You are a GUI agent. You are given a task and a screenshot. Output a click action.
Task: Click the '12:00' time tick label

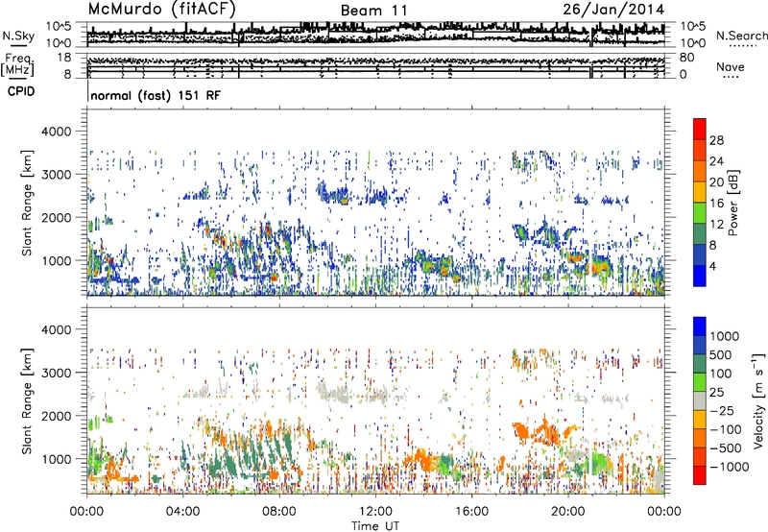point(375,512)
